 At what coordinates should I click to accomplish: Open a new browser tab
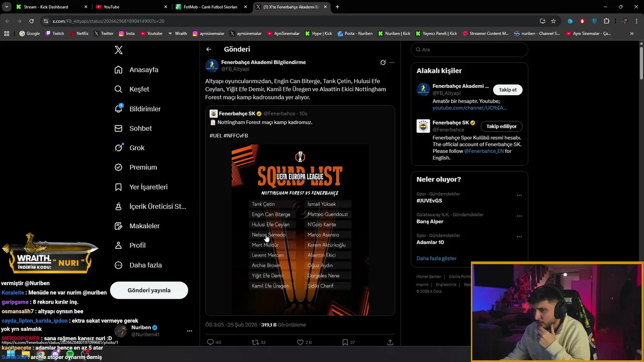[x=337, y=7]
